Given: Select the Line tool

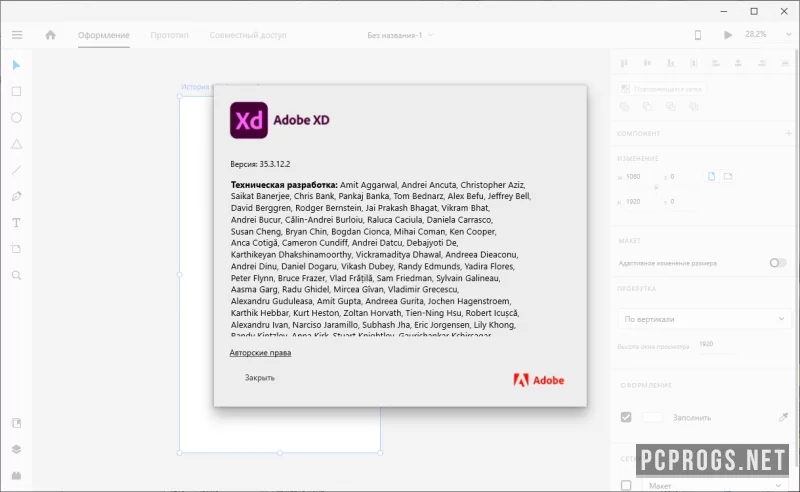Looking at the screenshot, I should click(16, 170).
